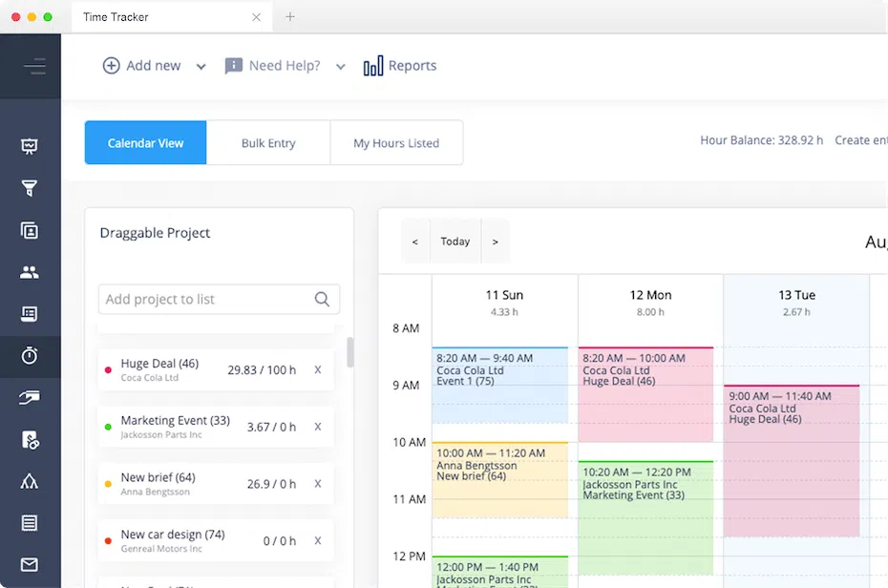
Task: Remove Huge Deal (46) with its X
Action: point(318,369)
